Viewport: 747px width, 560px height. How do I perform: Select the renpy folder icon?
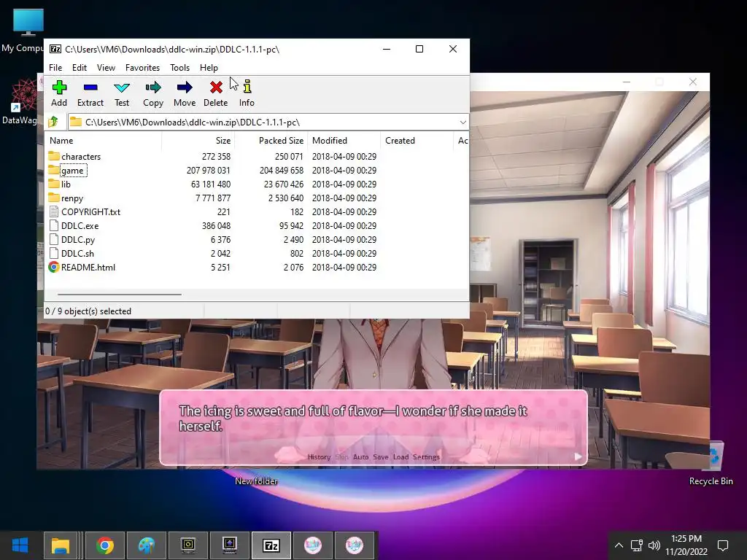54,198
